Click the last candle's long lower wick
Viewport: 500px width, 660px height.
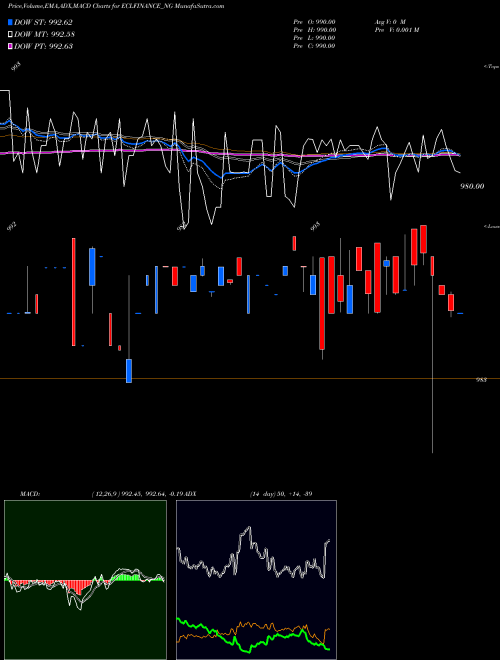point(433,364)
